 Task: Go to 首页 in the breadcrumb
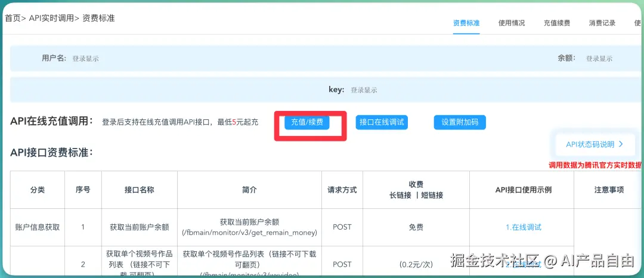point(13,18)
